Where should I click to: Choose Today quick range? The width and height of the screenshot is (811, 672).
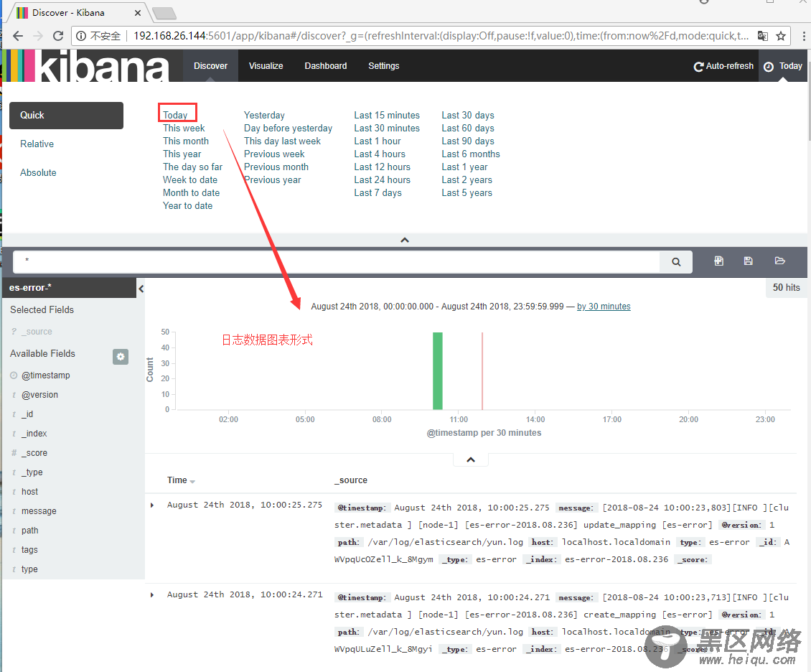(175, 115)
